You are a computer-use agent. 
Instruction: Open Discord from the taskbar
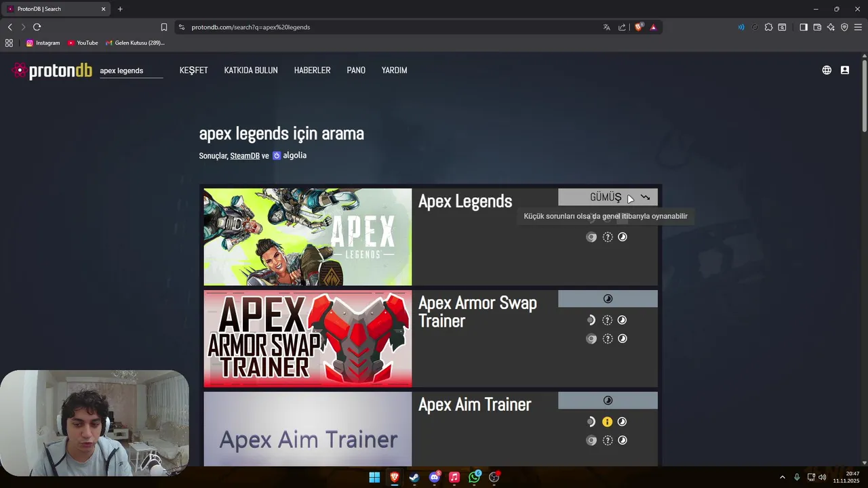point(435,477)
